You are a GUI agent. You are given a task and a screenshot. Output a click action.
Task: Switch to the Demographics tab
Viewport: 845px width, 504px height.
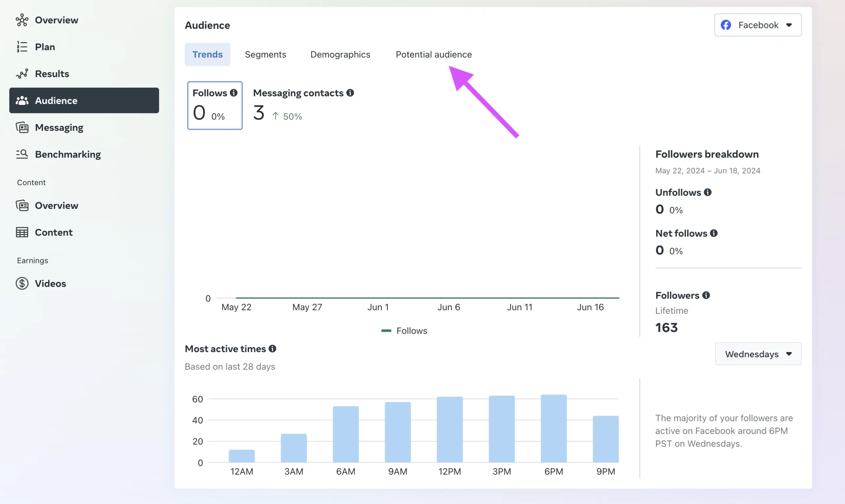(x=340, y=54)
